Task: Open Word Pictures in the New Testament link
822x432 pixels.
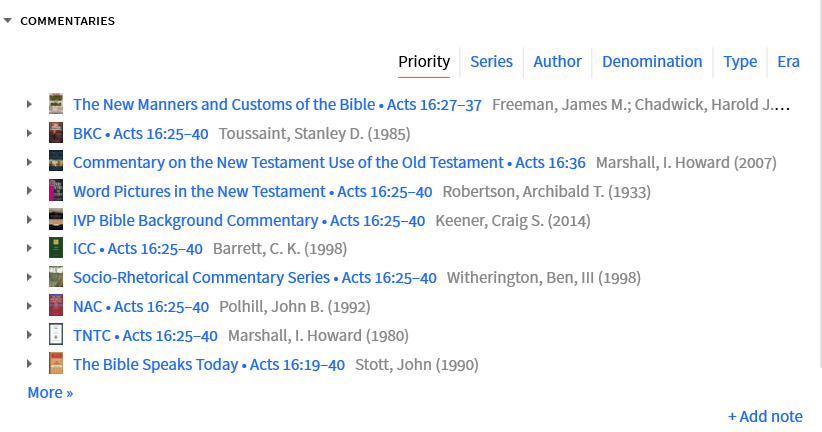Action: click(199, 191)
